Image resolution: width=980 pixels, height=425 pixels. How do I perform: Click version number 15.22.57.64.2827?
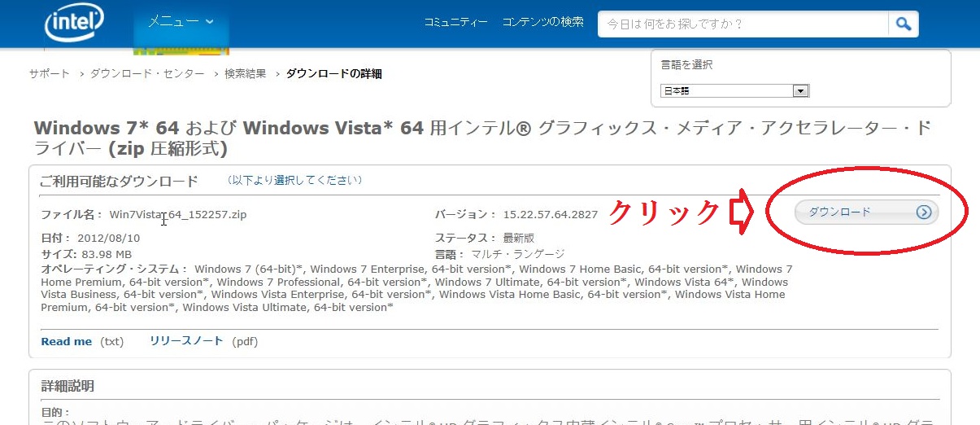click(x=551, y=215)
